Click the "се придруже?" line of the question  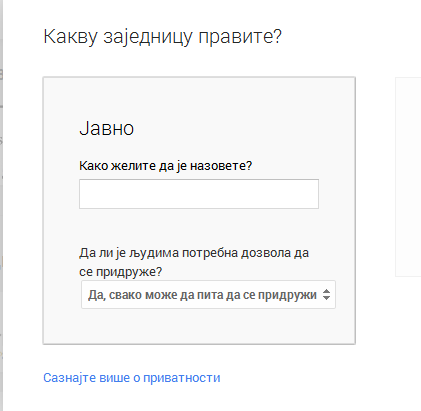[121, 272]
